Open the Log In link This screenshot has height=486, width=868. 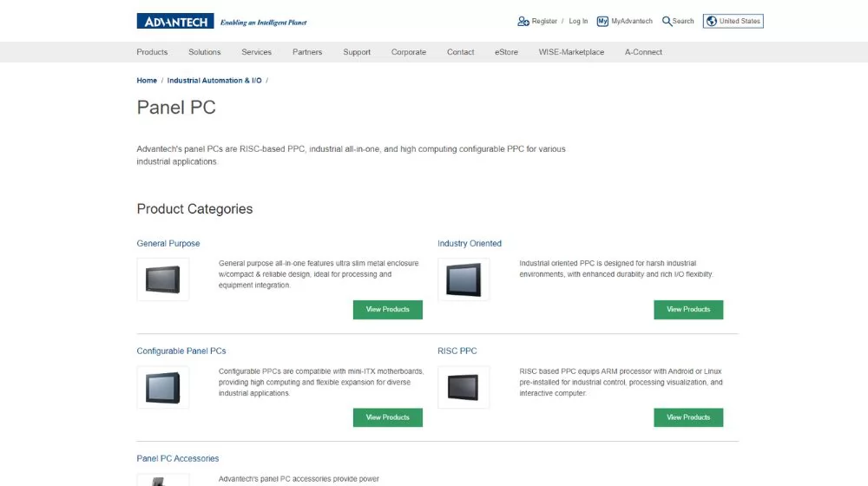[578, 21]
